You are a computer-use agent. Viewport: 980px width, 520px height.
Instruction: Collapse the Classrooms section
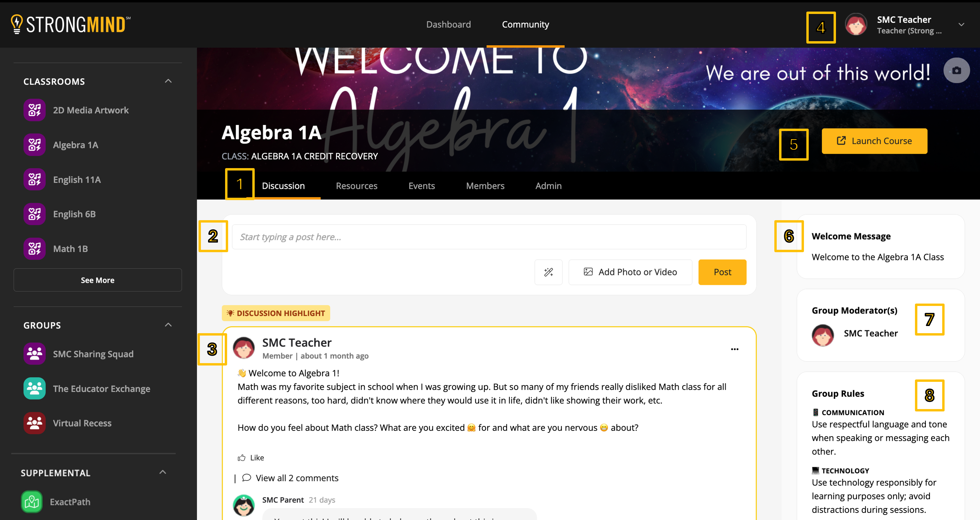[168, 81]
